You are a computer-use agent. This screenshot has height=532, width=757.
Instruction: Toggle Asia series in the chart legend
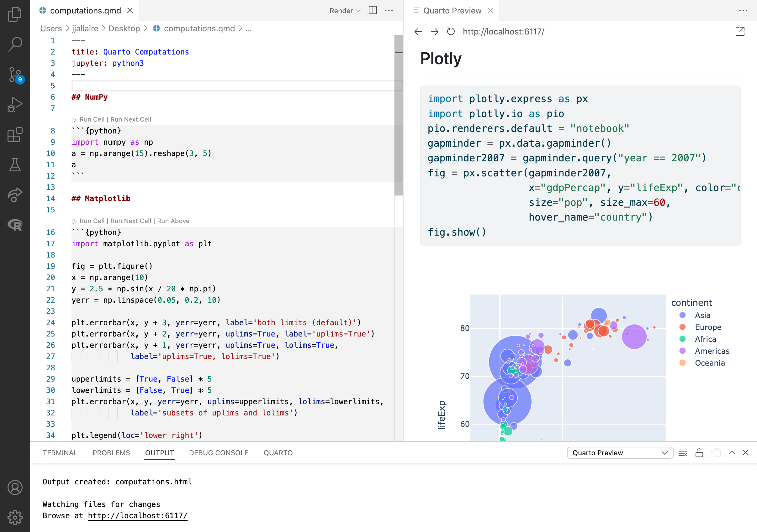click(x=702, y=315)
